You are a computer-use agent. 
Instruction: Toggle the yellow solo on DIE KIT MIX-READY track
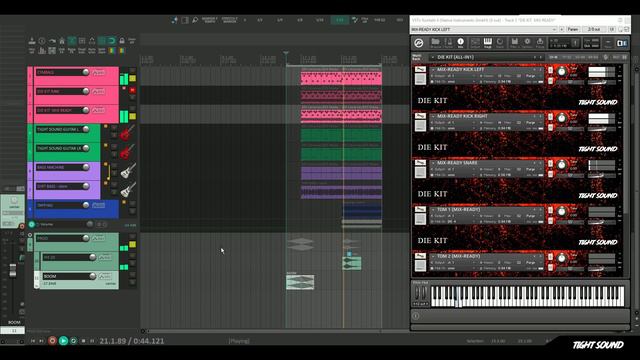(133, 116)
